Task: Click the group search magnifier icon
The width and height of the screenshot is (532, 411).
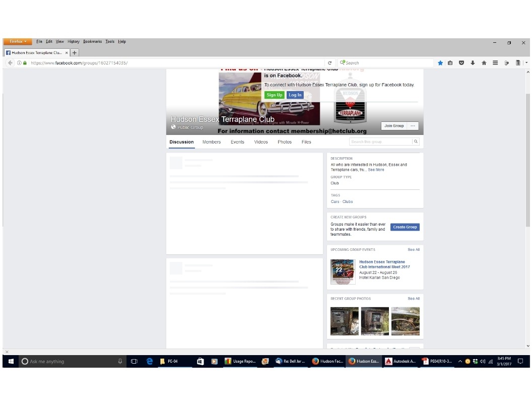Action: [x=416, y=142]
